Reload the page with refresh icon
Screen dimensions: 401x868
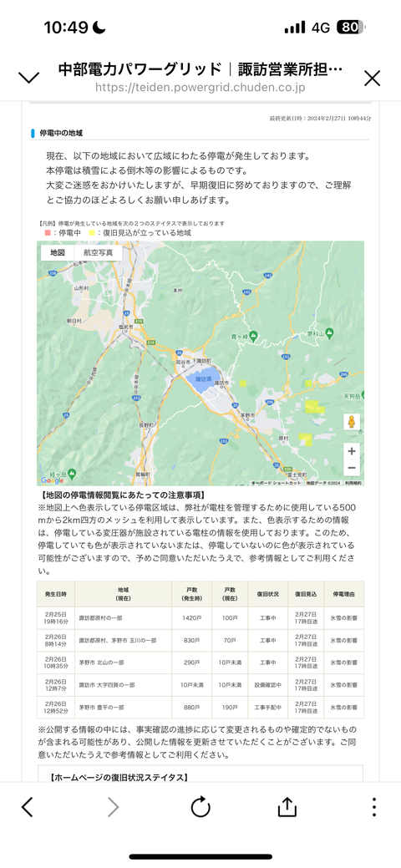click(200, 807)
